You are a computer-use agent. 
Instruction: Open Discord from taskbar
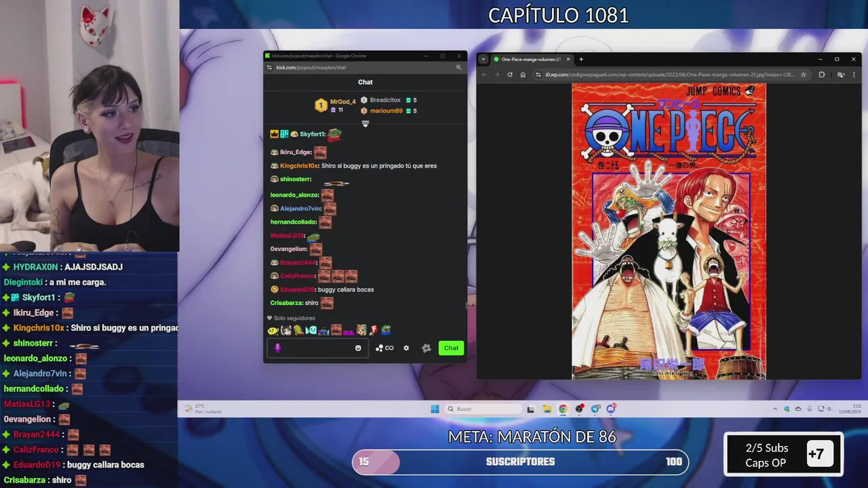click(611, 409)
